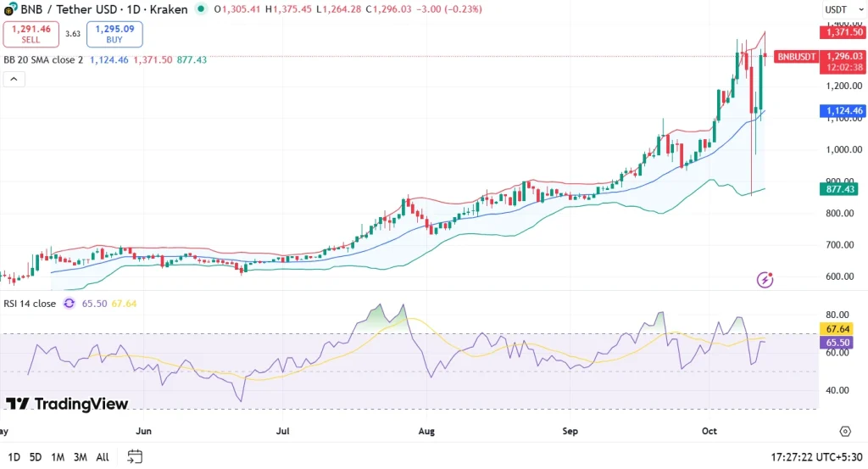Switch to the 3M time range
868x469 pixels.
coord(80,457)
